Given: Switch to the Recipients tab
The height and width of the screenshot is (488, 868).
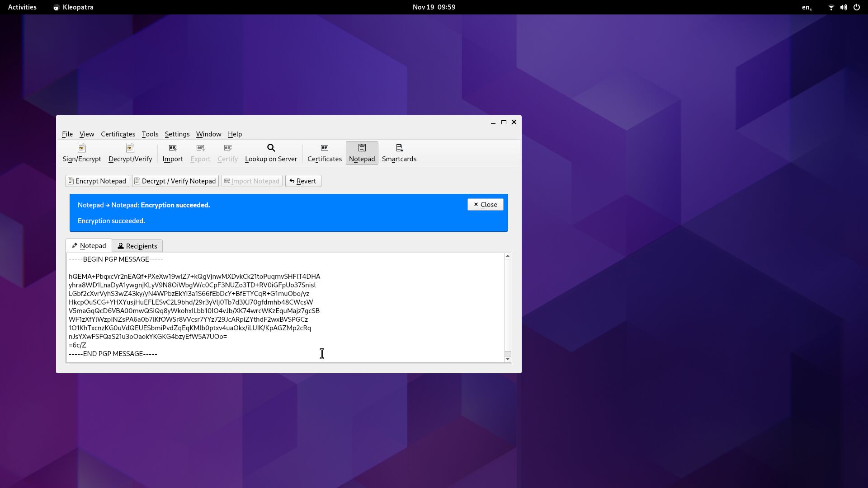Looking at the screenshot, I should click(137, 246).
